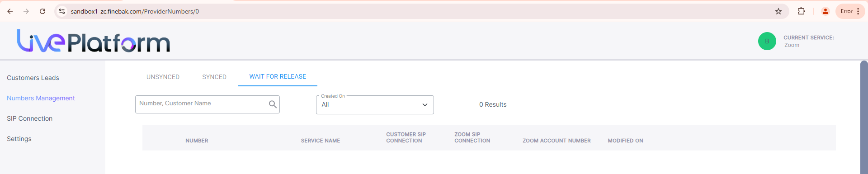Click the LivePlatform logo
The width and height of the screenshot is (868, 174).
(x=93, y=41)
